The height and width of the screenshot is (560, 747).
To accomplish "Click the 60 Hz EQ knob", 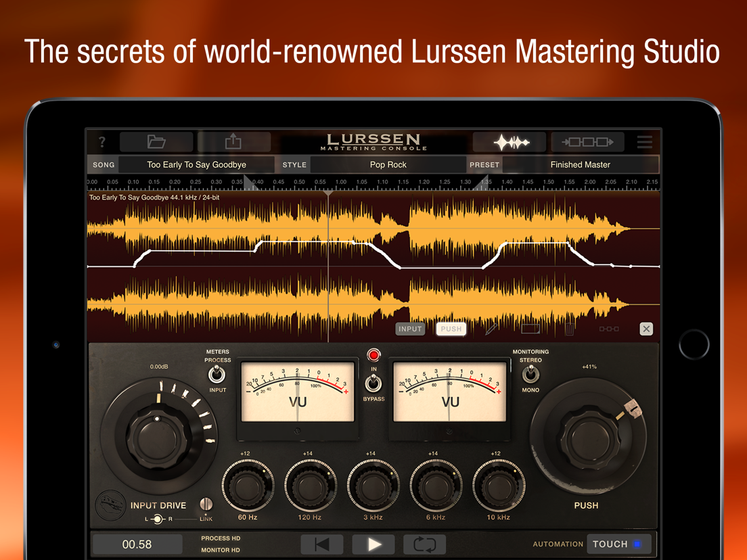I will point(248,486).
